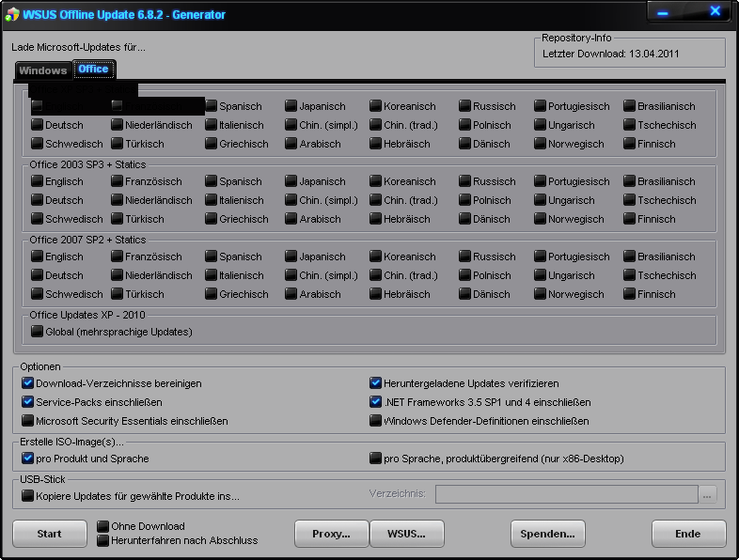Enable Kopiere Updates für gewählte Produkte
Screen dimensions: 739x560
pyautogui.click(x=28, y=495)
